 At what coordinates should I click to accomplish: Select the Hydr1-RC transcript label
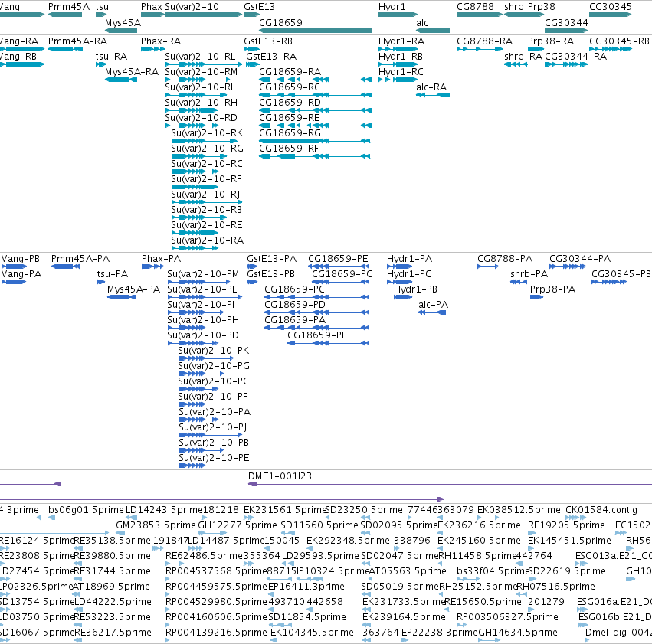(401, 72)
